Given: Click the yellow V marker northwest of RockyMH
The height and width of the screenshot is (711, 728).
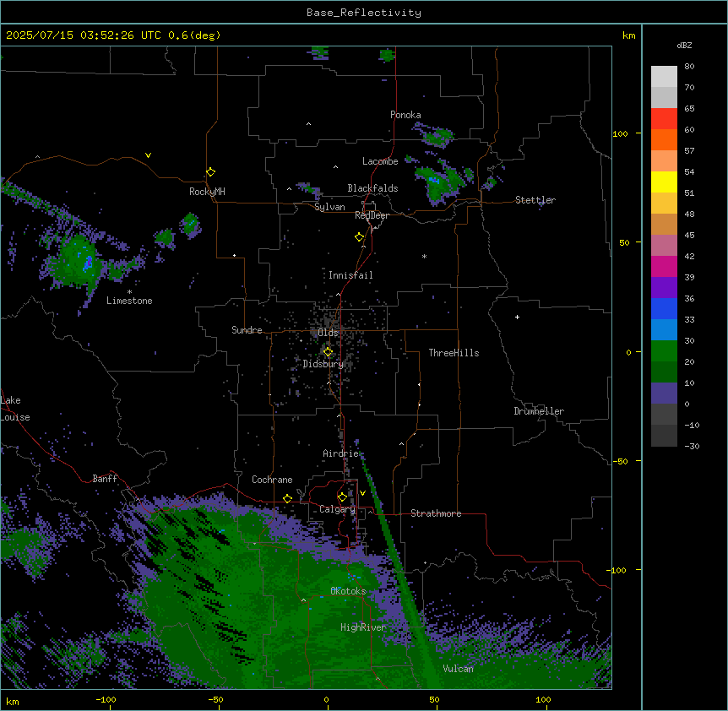Looking at the screenshot, I should pyautogui.click(x=148, y=155).
